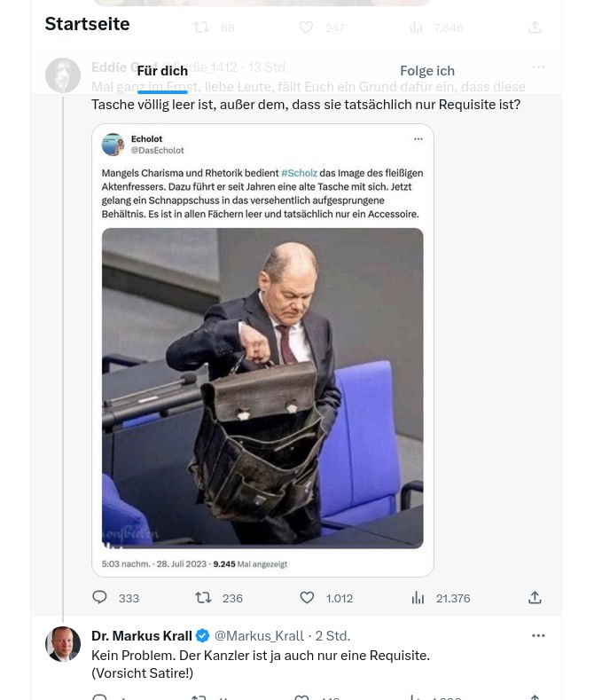
Task: Reply to Eddie's tweet via comment icon
Action: (x=100, y=598)
